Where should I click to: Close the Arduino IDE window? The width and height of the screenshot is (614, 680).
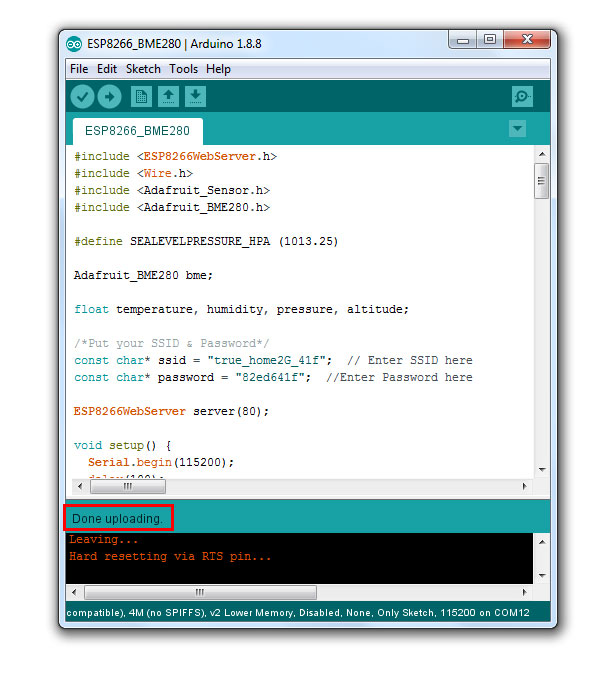point(527,40)
